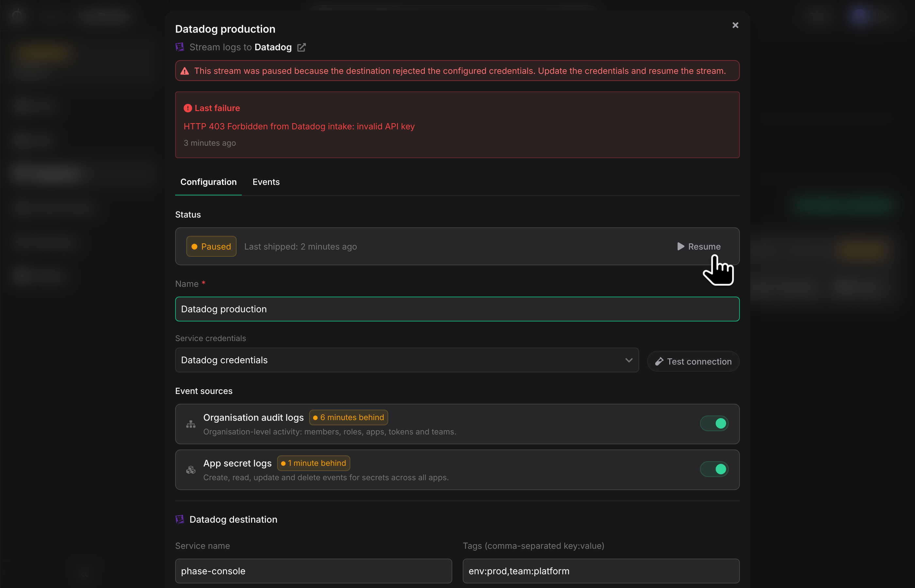Screen dimensions: 915x588
Task: Turn off App secret logs toggle
Action: pos(714,469)
